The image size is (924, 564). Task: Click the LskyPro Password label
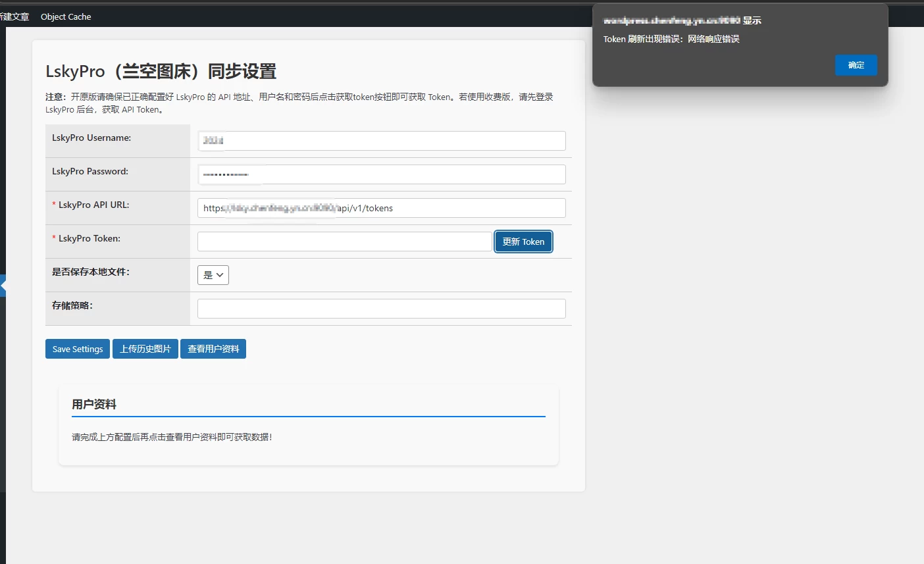90,171
